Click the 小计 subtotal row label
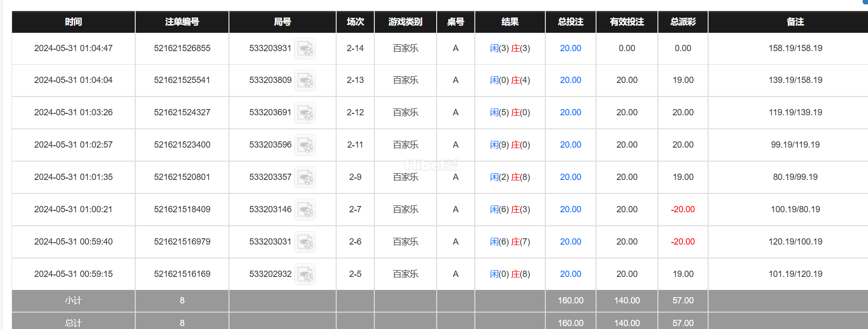Screen dimensions: 868x329 73,301
